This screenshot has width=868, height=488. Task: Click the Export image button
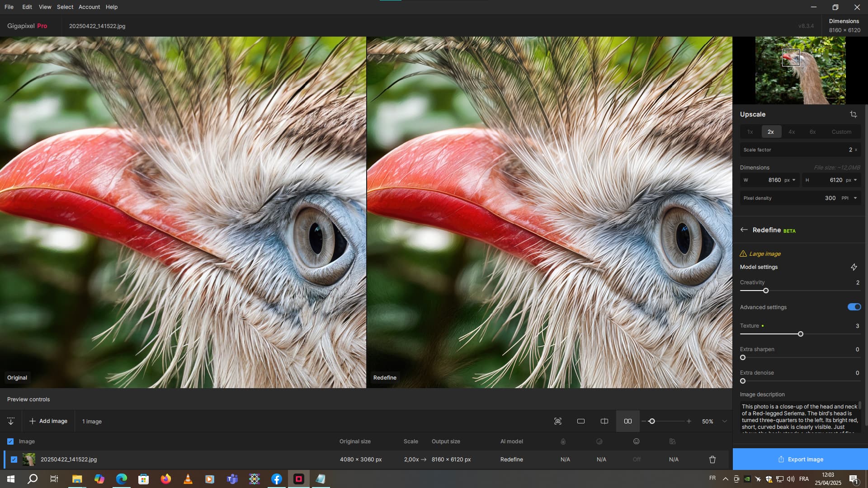click(800, 459)
